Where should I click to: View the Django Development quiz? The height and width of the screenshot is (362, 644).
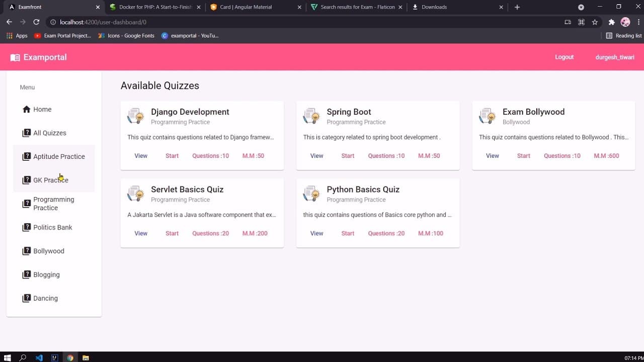click(141, 156)
